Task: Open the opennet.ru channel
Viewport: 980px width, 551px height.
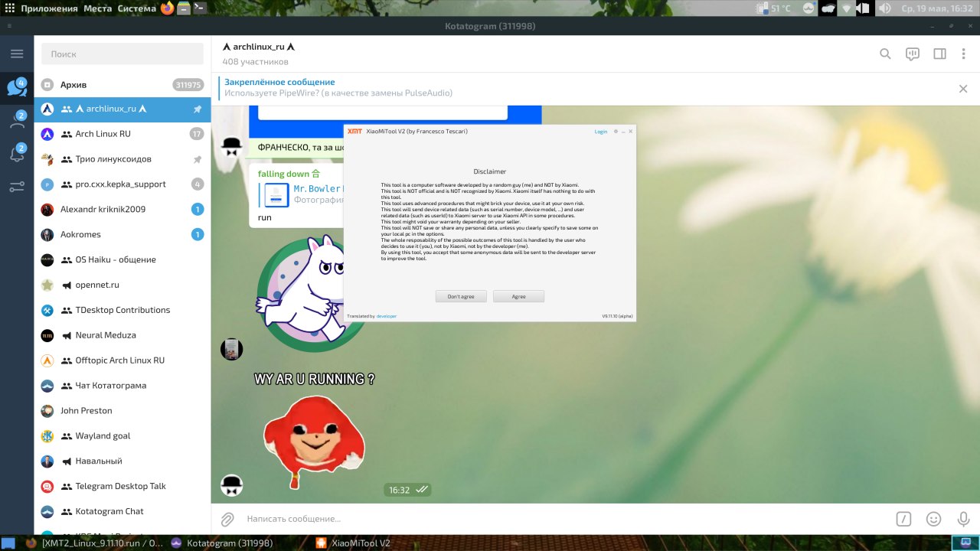Action: [x=122, y=285]
